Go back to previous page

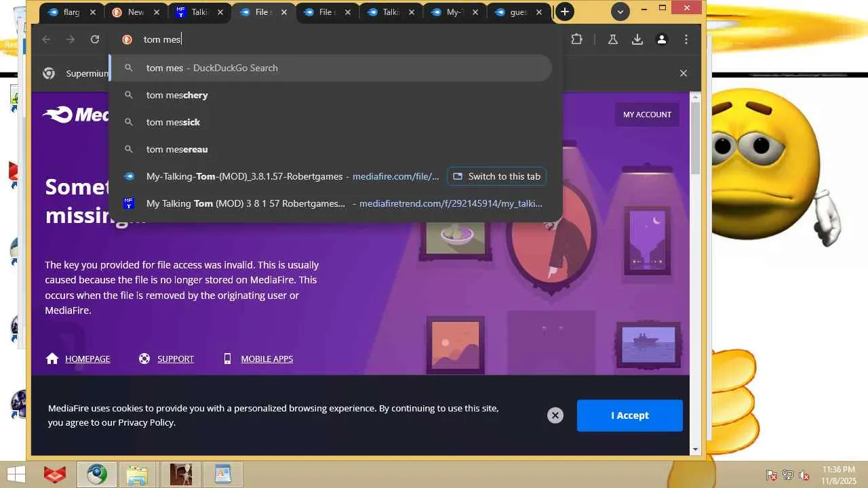coord(46,39)
